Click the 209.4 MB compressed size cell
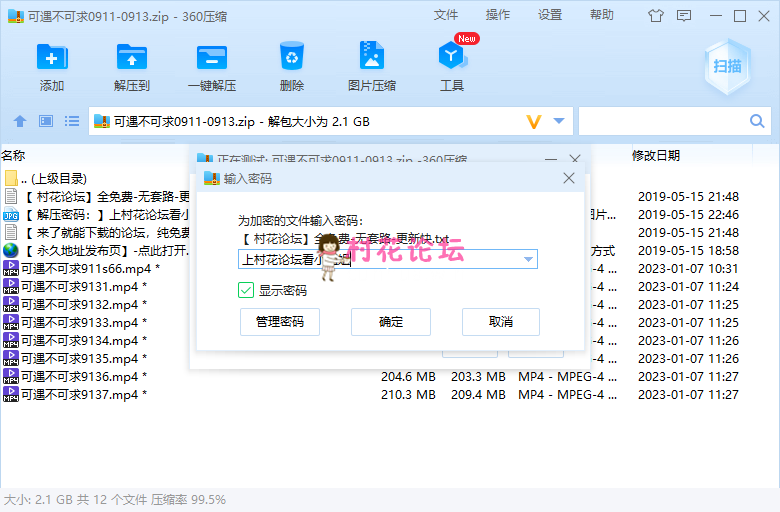Screen dimensions: 780x512 478,395
